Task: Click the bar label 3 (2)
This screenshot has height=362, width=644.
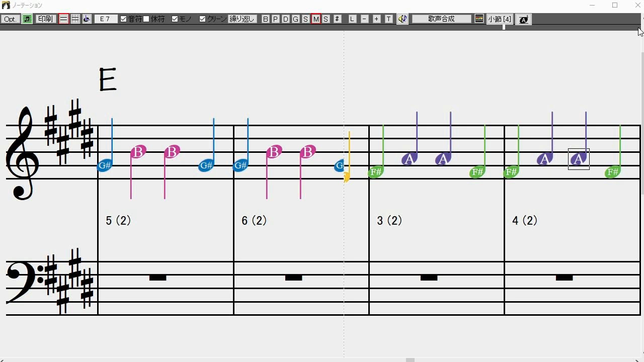Action: [389, 221]
